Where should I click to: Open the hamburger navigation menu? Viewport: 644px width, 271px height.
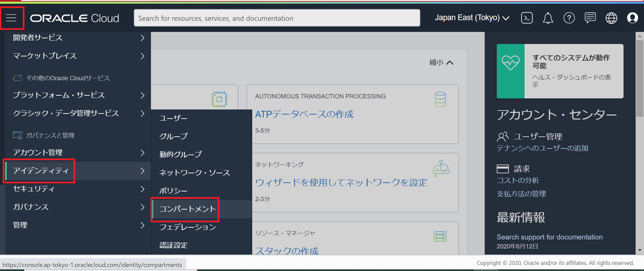(11, 18)
